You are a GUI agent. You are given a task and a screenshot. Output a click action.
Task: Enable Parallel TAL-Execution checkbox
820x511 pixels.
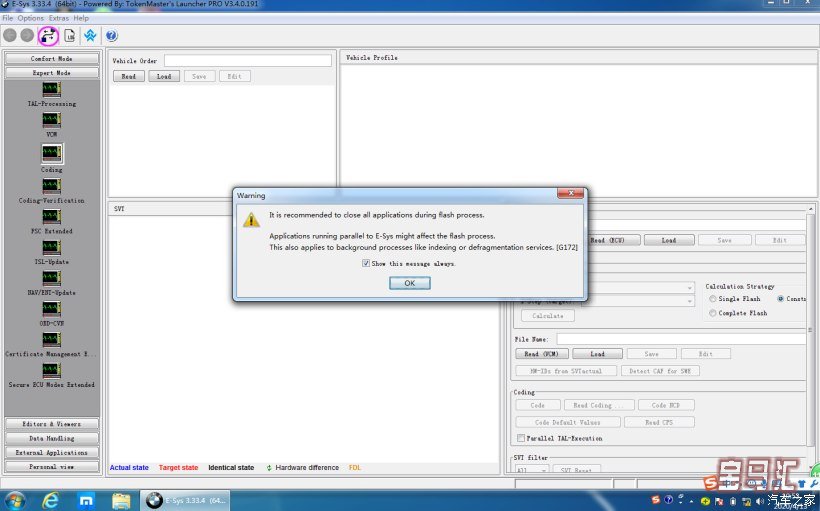coord(521,438)
